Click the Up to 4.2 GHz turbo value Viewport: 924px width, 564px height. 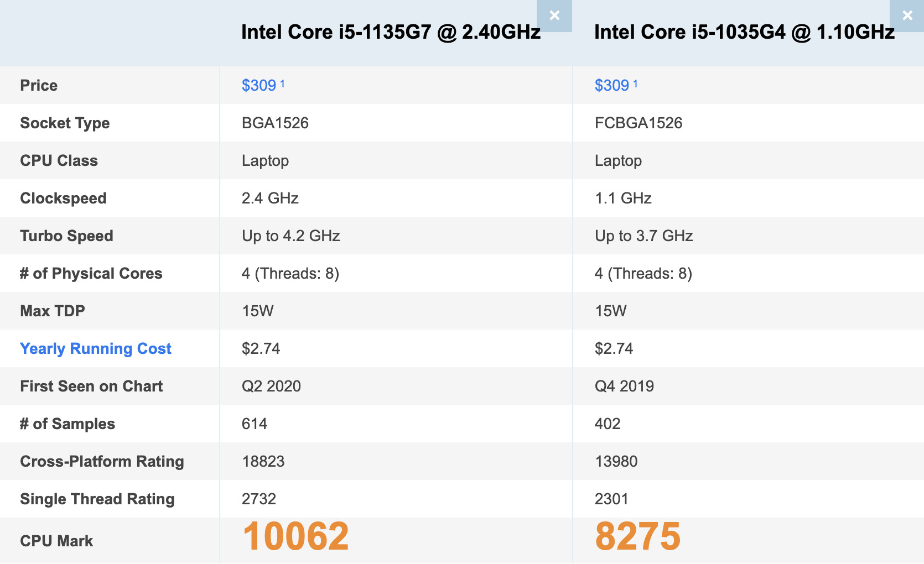click(290, 236)
